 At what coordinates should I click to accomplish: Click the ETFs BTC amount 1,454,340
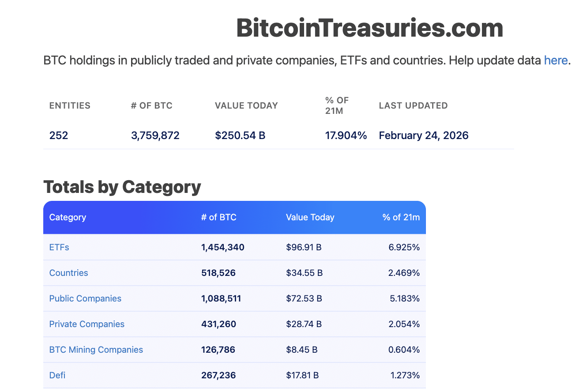[222, 247]
